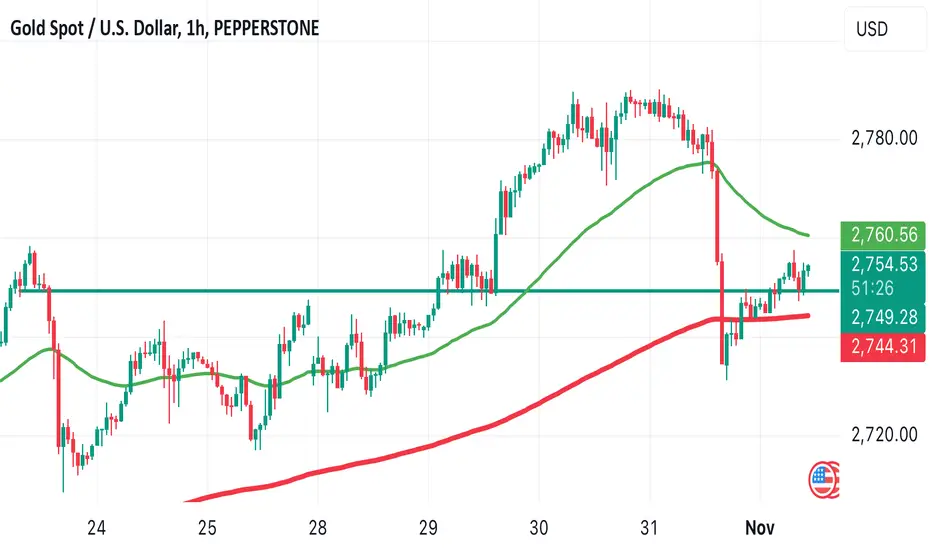
Task: Select the Nov date marker
Action: 760,527
